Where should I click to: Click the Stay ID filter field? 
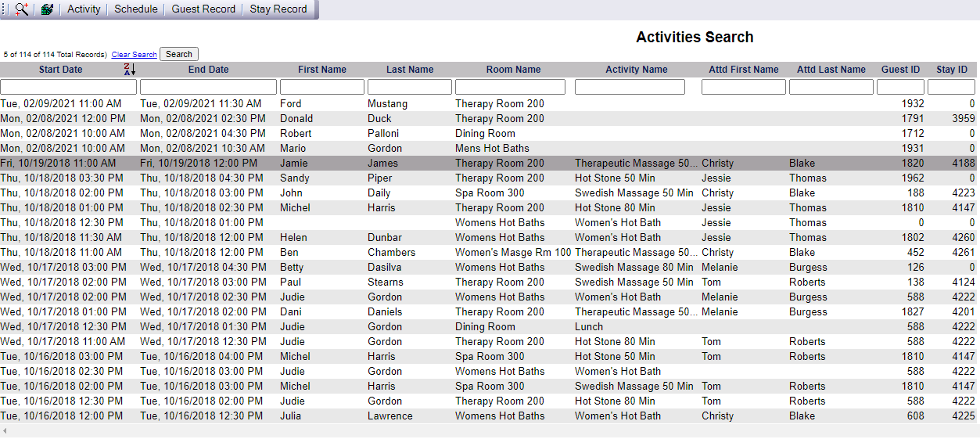[x=952, y=87]
